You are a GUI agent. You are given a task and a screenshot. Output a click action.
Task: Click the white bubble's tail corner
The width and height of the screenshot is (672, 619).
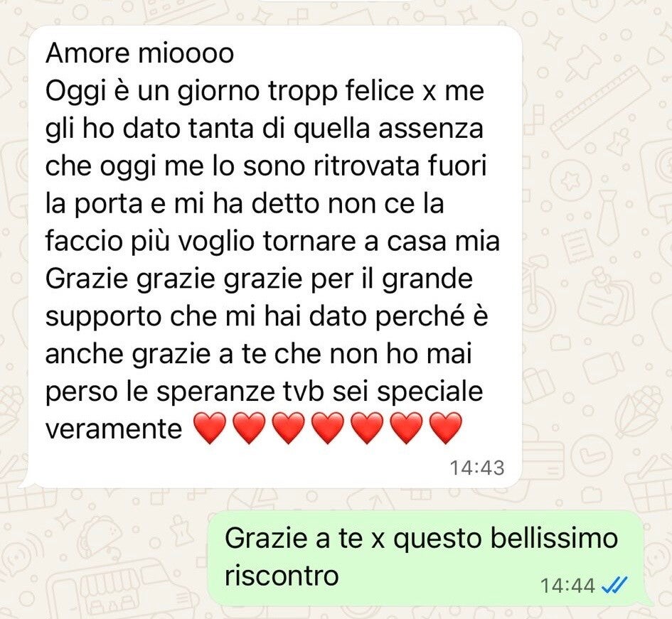pyautogui.click(x=25, y=482)
